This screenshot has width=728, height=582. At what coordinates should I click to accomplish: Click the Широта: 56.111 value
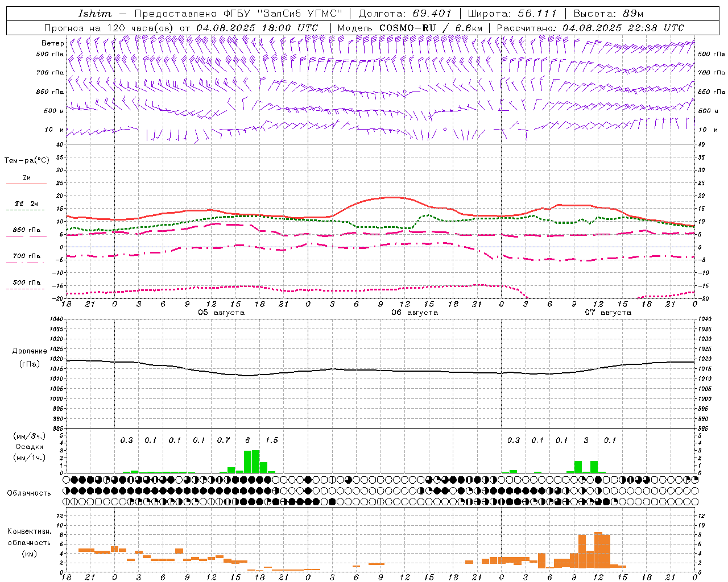512,14
